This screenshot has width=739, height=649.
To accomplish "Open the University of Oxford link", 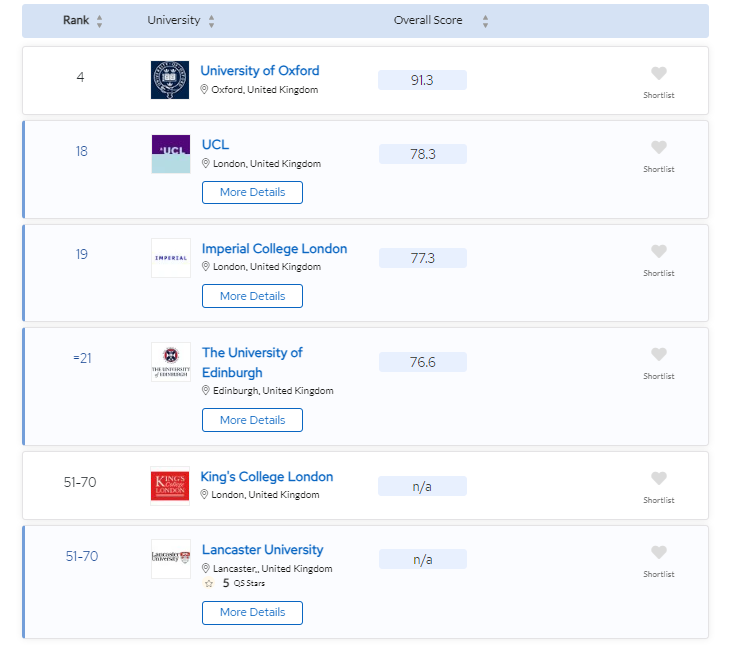I will [x=260, y=71].
